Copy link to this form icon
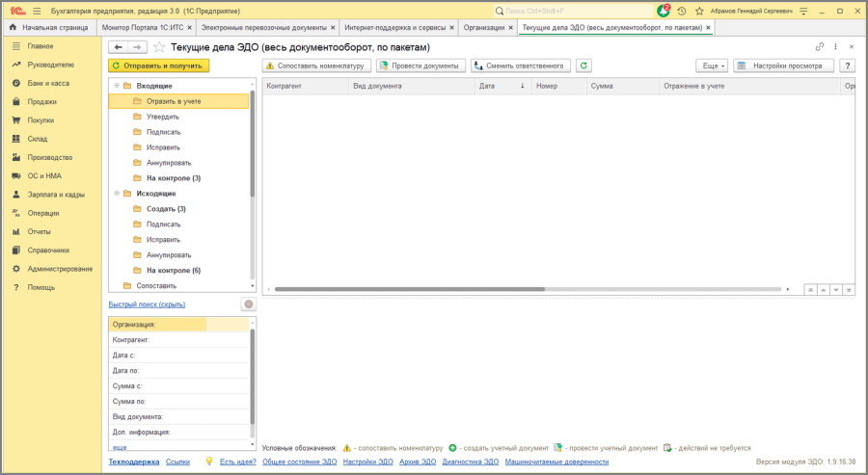 (819, 47)
